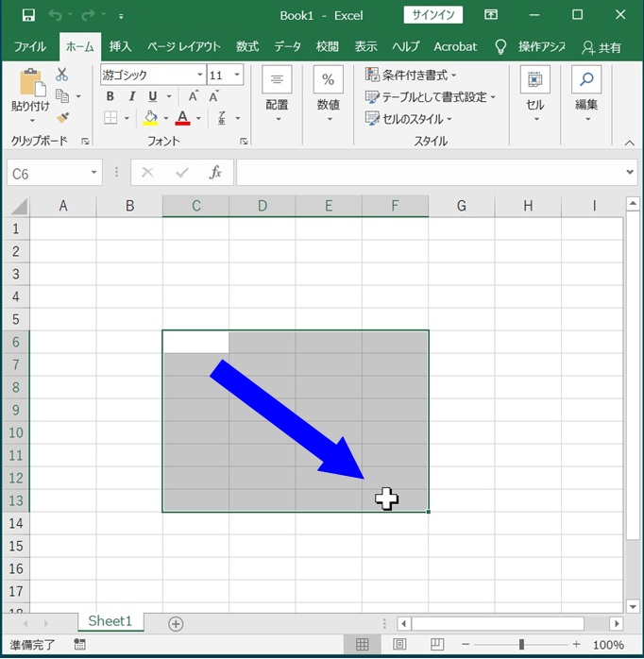Click the red Font Color A

(x=182, y=118)
